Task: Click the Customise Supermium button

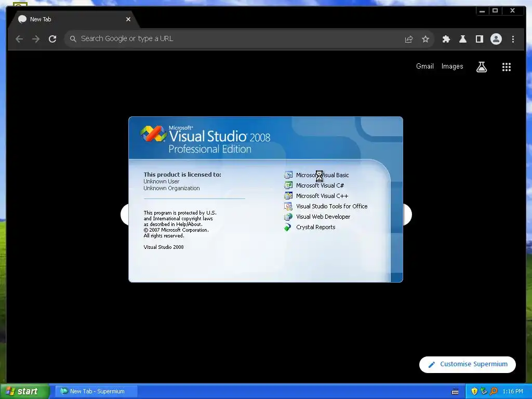Action: (468, 364)
